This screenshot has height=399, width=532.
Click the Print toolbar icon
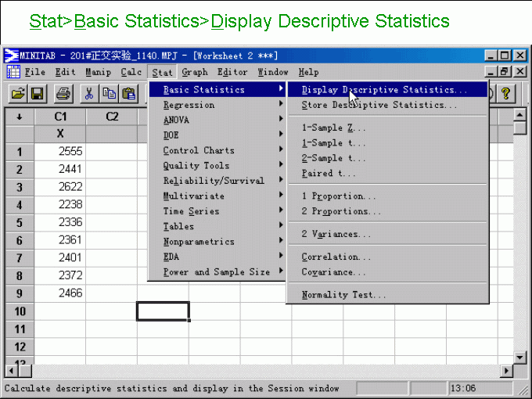click(63, 94)
